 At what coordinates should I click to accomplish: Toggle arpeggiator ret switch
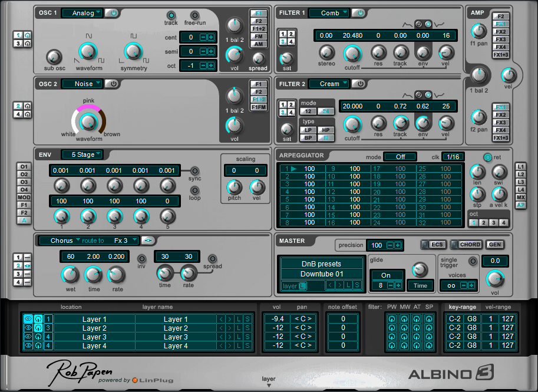pyautogui.click(x=487, y=157)
